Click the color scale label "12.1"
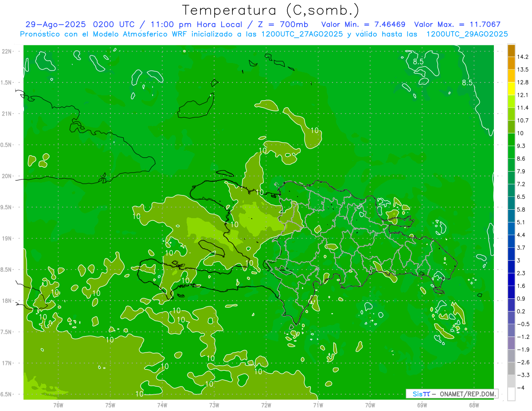 (x=522, y=95)
